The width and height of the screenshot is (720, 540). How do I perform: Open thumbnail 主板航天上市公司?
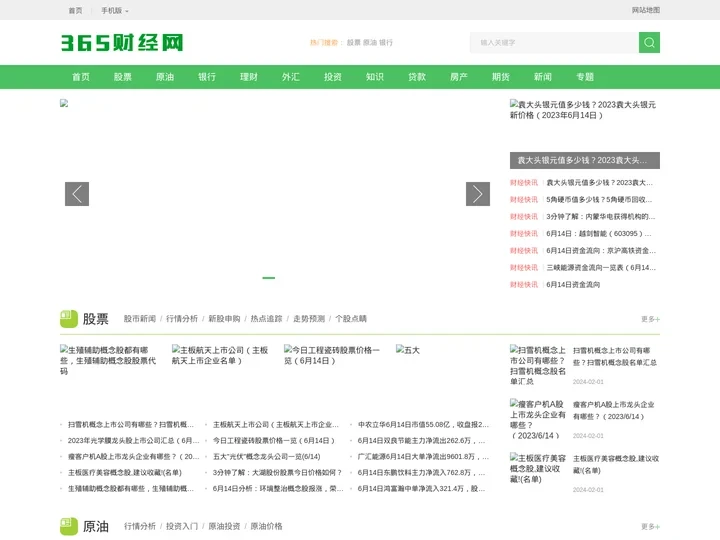220,355
